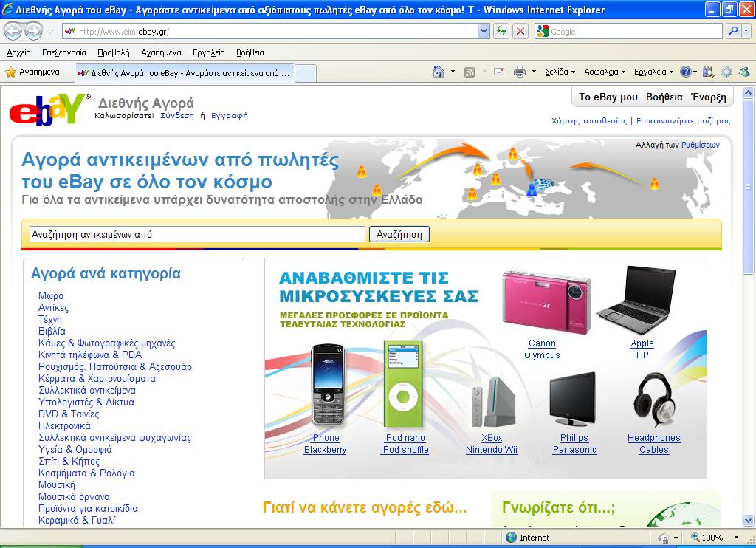Viewport: 756px width, 548px height.
Task: Click the Εγγραφή register link
Action: coord(230,116)
